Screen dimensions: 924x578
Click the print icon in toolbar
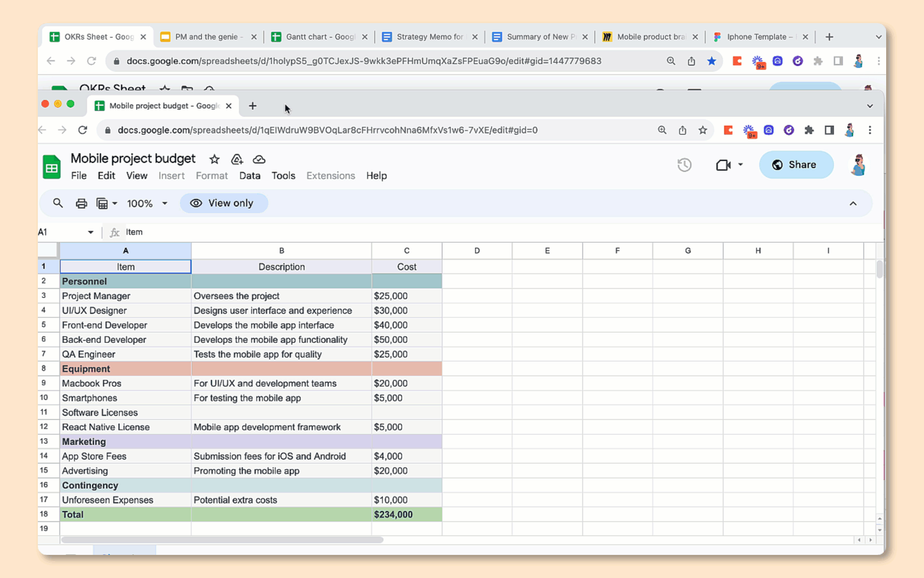click(x=81, y=204)
